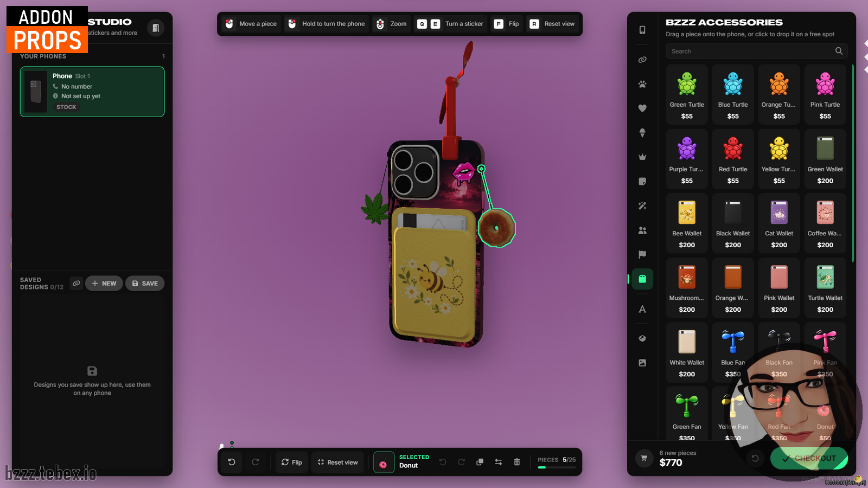
Task: Choose the Red Turtle accessory
Action: [733, 159]
